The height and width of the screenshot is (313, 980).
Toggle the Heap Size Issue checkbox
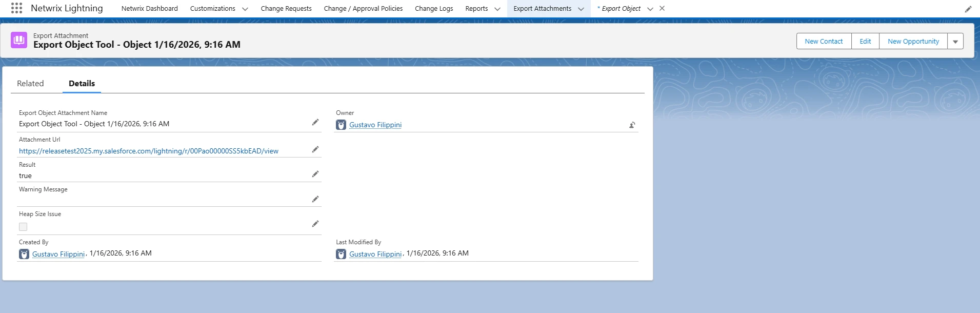tap(23, 227)
